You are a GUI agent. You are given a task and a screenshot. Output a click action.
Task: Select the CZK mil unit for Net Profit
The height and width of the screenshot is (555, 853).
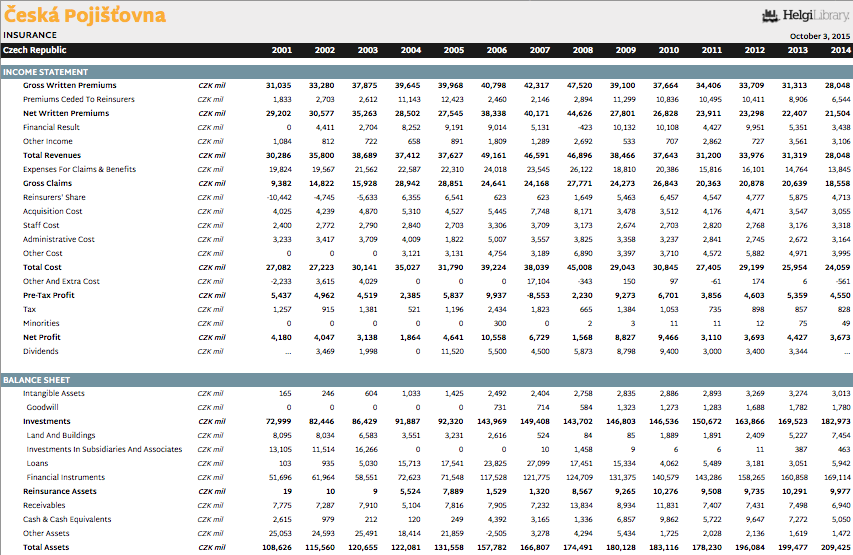(212, 337)
